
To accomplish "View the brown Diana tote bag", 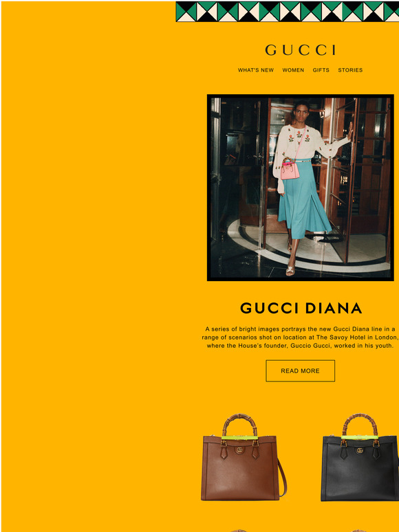I will [x=244, y=457].
